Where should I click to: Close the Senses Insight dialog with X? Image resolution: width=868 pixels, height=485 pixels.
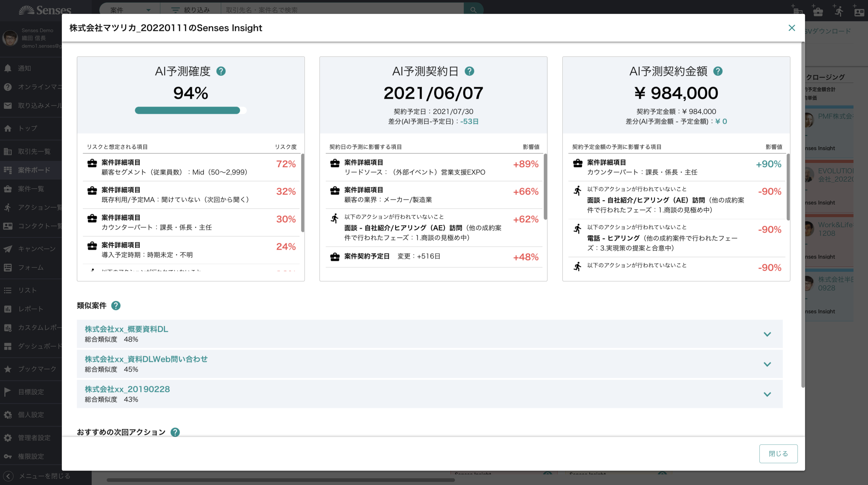click(x=792, y=28)
